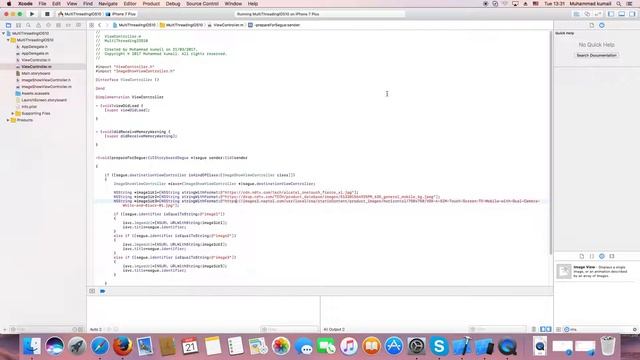Show the File inspector

(x=592, y=25)
